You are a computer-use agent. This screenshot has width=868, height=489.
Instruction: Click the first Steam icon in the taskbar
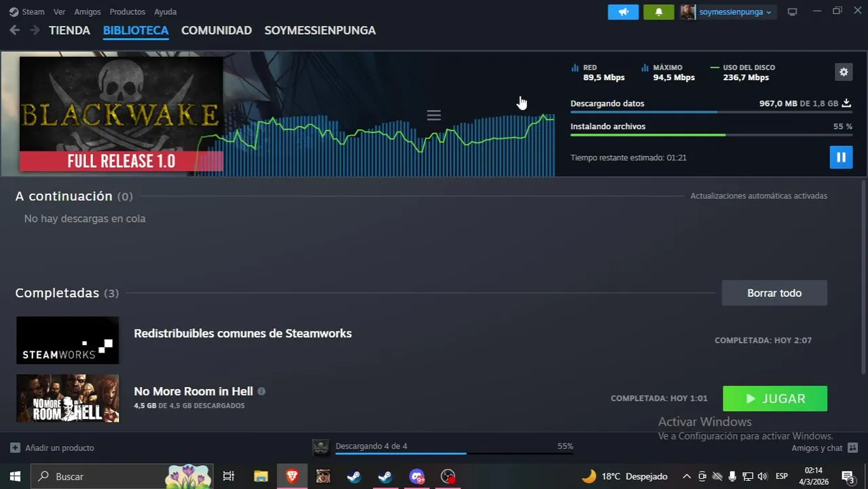pyautogui.click(x=354, y=477)
